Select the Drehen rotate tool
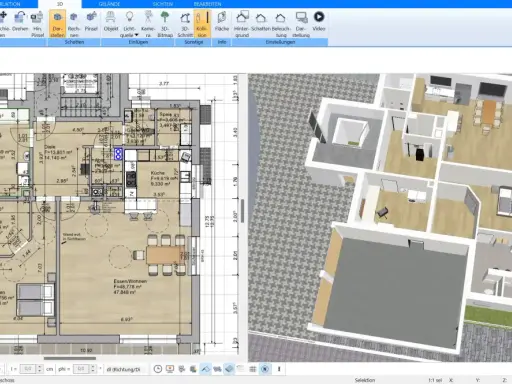The height and width of the screenshot is (384, 512). [x=20, y=21]
